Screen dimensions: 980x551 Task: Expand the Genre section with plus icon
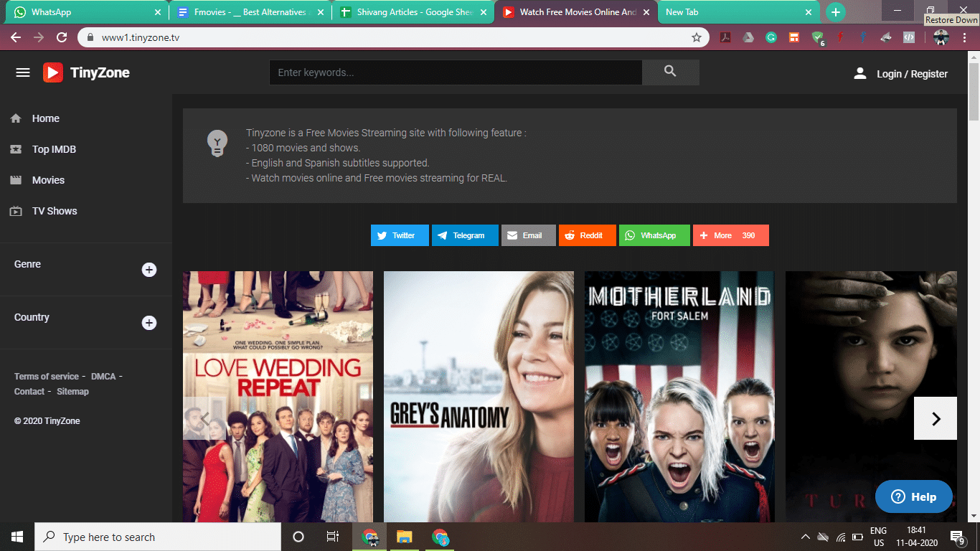point(149,270)
